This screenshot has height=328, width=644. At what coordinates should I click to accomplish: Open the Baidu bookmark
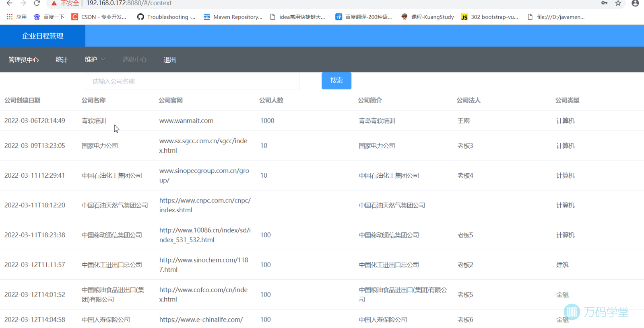pos(49,17)
